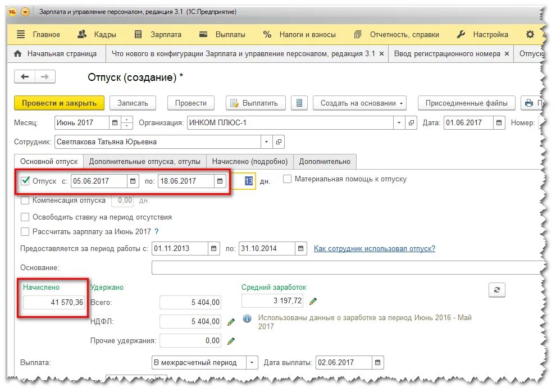Open calendar for vacation start 05.06.2017
Image resolution: width=556 pixels, height=392 pixels.
click(x=133, y=181)
